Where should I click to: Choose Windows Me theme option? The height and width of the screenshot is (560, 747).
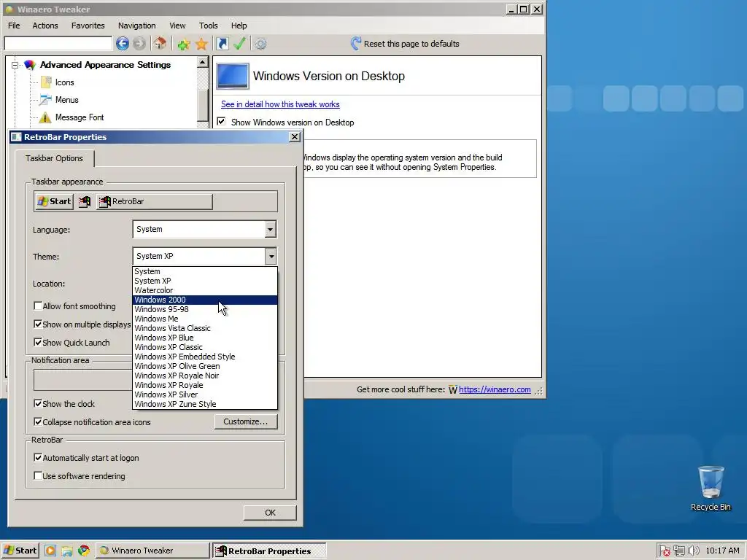(x=205, y=319)
